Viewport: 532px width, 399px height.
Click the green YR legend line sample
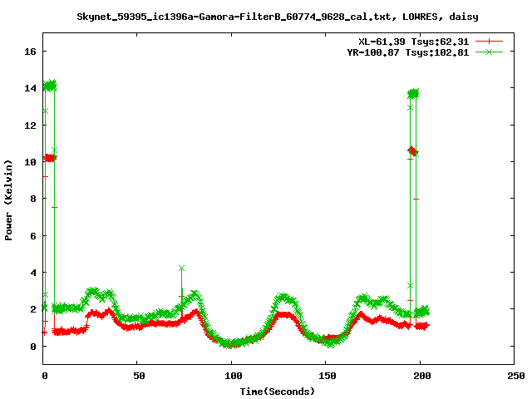click(489, 52)
